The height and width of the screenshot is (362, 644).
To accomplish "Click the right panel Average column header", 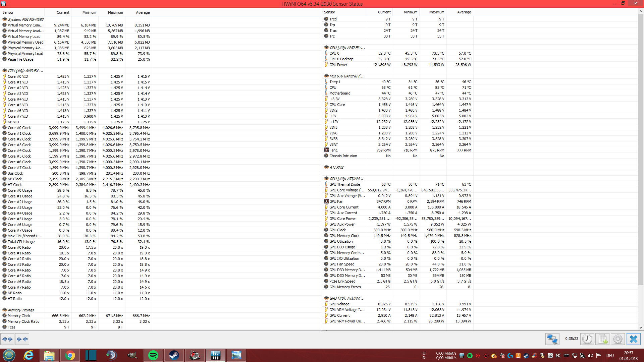I will pos(464,12).
